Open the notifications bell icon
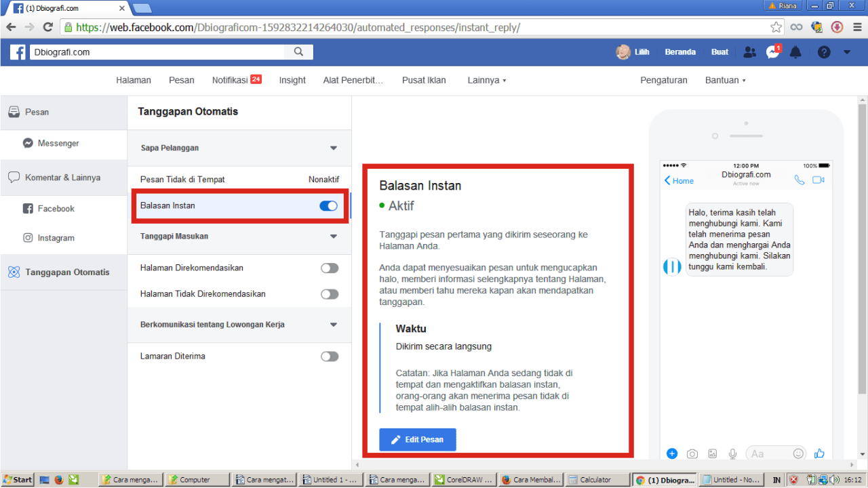Viewport: 868px width, 488px height. click(x=796, y=52)
